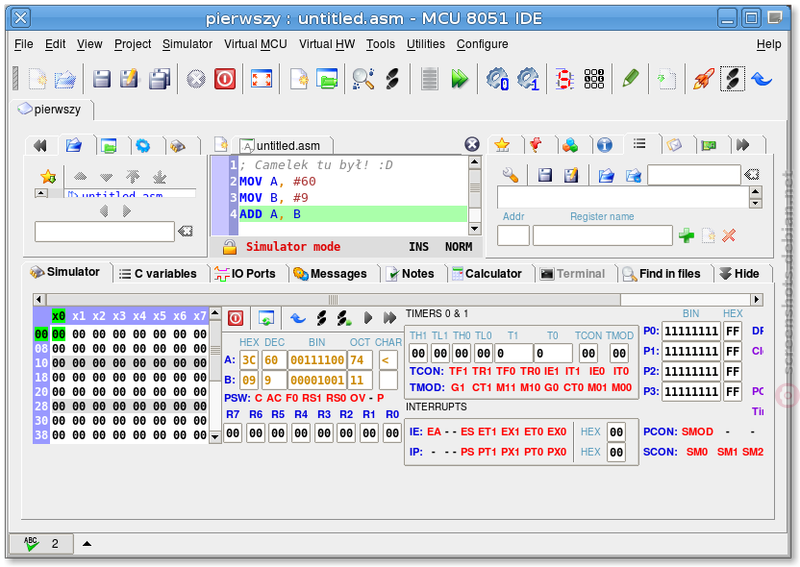This screenshot has width=800, height=567.
Task: Collapse left panel with double-left arrow tab
Action: [x=40, y=145]
